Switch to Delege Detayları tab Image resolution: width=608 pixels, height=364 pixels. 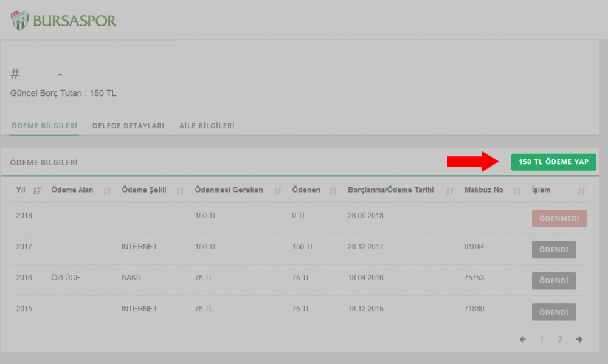point(128,126)
